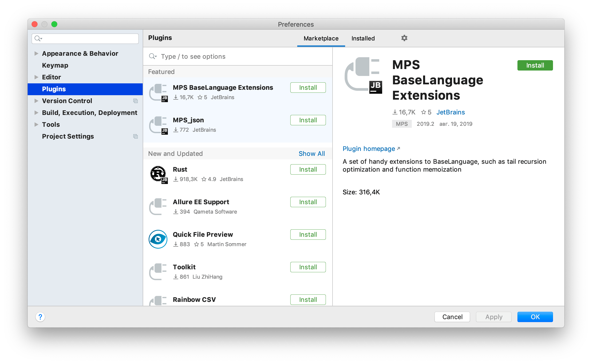Click the copy icon next to Project Settings
Screen dimensions: 592x364
135,136
